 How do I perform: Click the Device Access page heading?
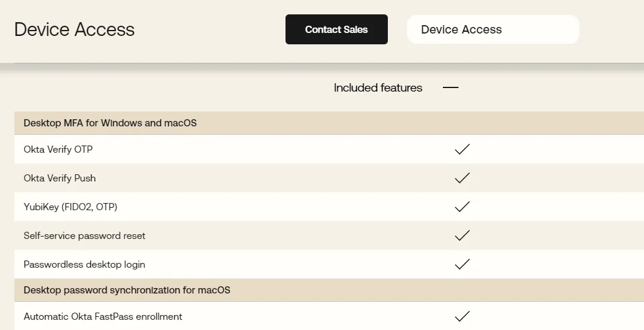point(74,29)
